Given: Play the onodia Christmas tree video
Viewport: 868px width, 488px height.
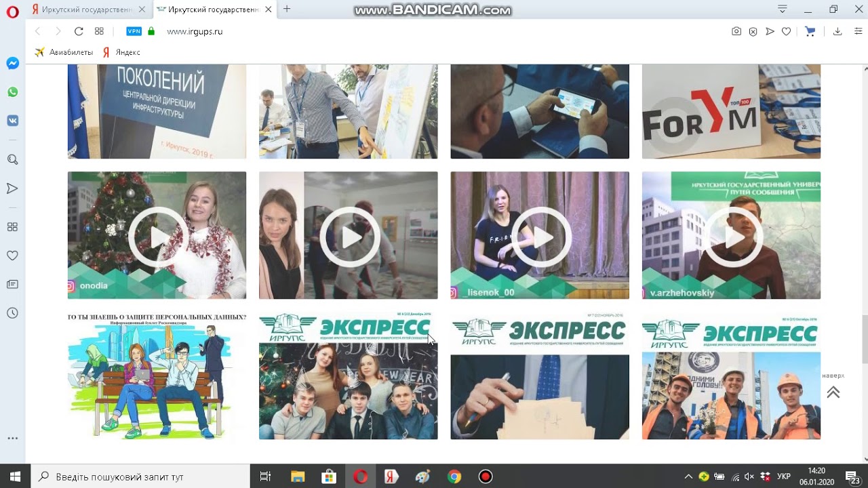Looking at the screenshot, I should [x=157, y=235].
